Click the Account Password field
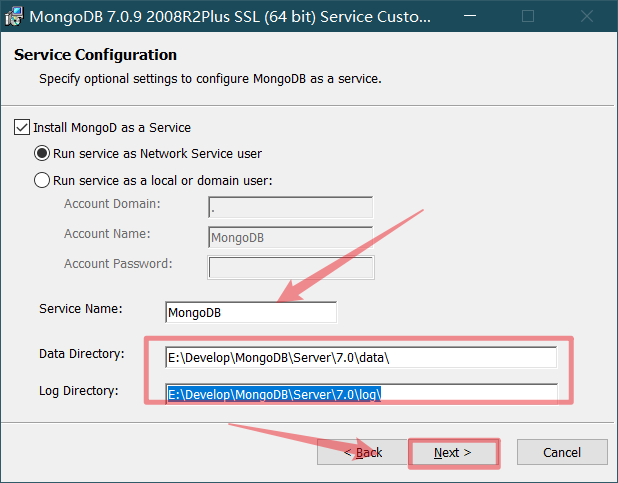The height and width of the screenshot is (483, 618). pyautogui.click(x=291, y=267)
